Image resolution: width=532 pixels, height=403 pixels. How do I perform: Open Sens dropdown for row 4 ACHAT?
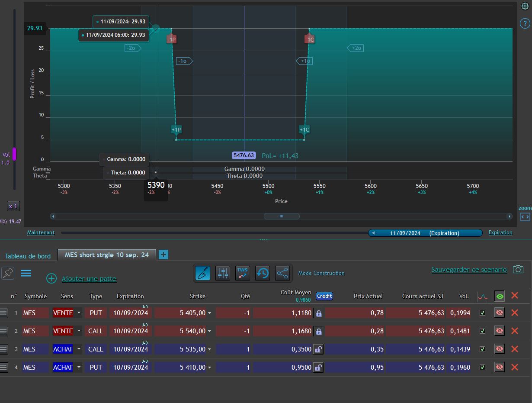pyautogui.click(x=79, y=367)
